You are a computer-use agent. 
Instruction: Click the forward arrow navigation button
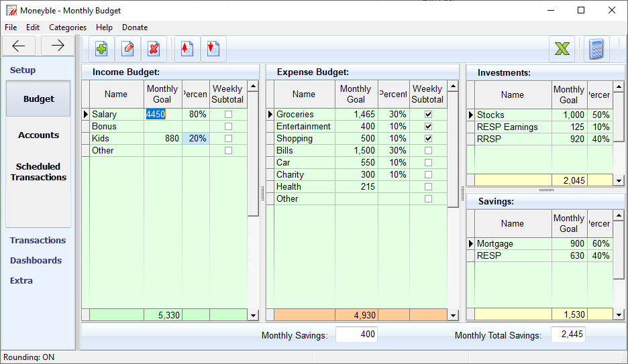(58, 46)
